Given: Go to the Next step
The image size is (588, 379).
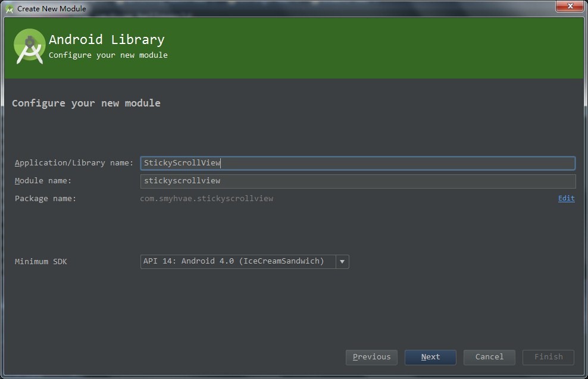Looking at the screenshot, I should 430,357.
